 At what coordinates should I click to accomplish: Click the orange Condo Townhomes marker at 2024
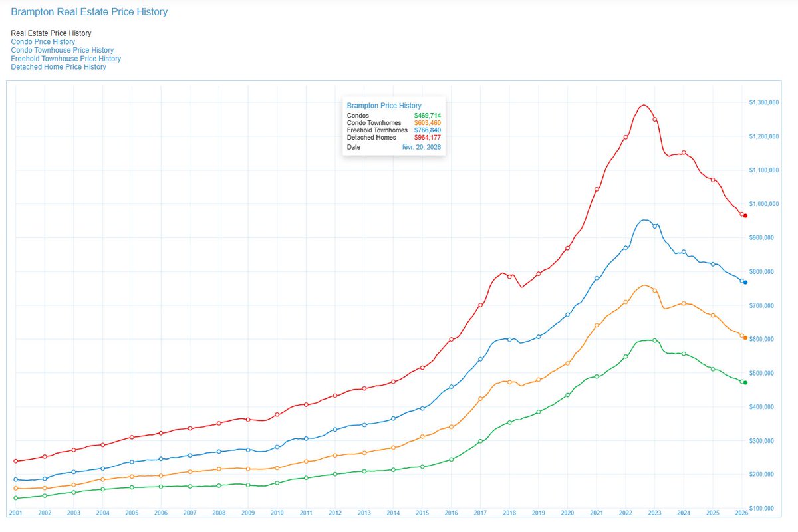684,303
